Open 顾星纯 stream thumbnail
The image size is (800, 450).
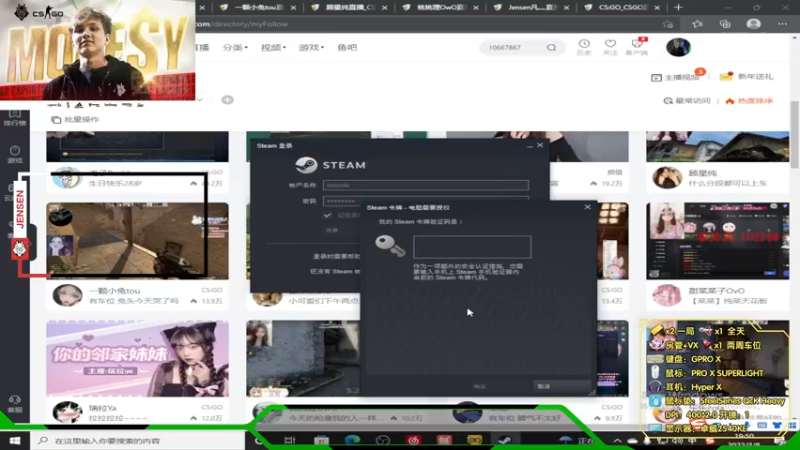[717, 146]
